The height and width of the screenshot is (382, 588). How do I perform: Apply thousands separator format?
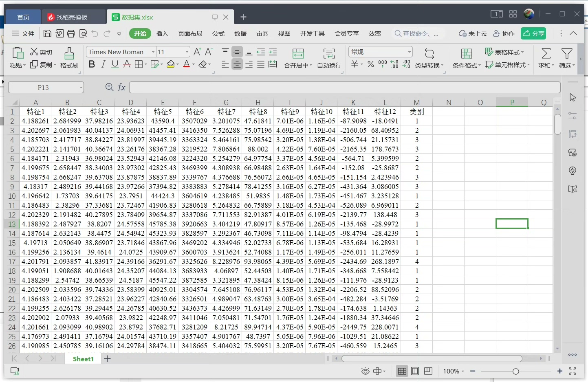(x=383, y=64)
